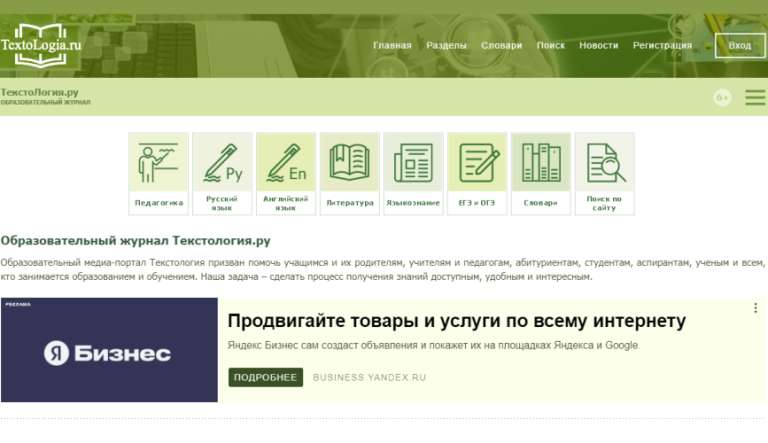768x443 pixels.
Task: Click the ТекстоЛогия.ру site title link
Action: 40,92
